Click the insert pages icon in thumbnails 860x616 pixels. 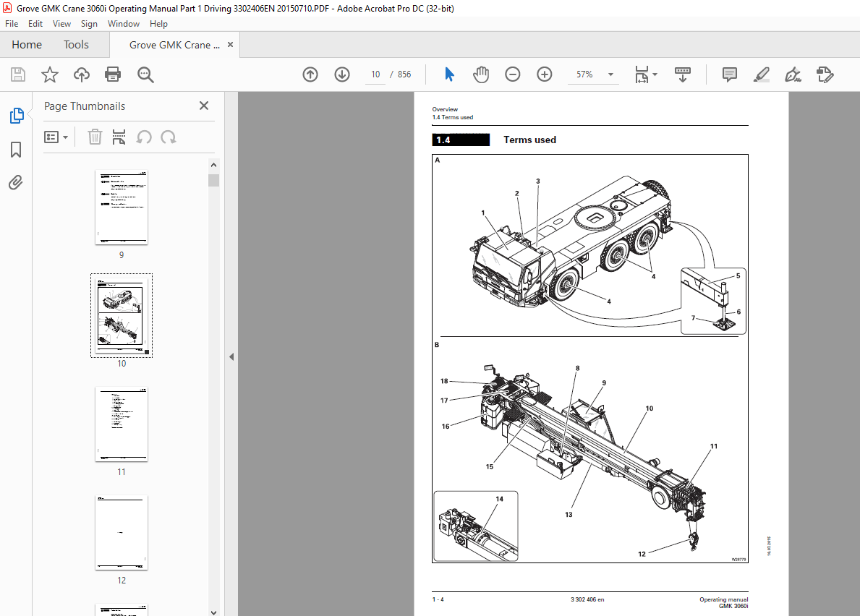(119, 137)
